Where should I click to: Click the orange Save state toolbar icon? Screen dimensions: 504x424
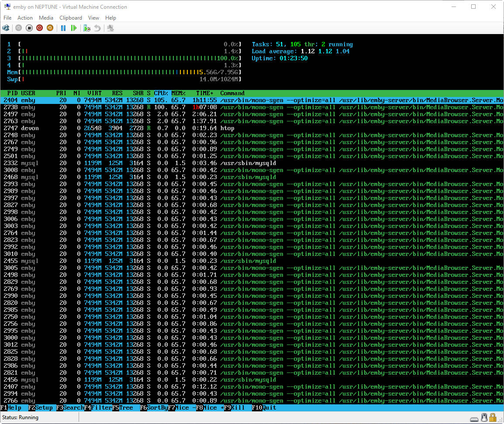[x=50, y=28]
